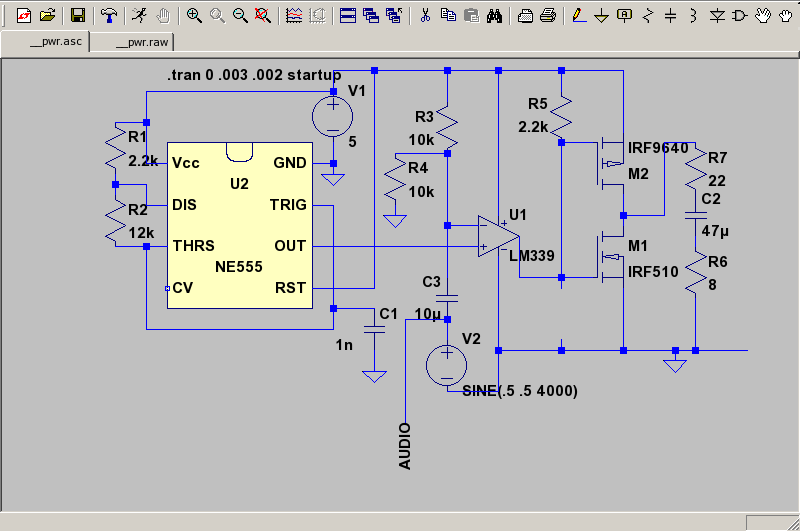Open Component picker gate icon
This screenshot has width=800, height=531.
740,16
